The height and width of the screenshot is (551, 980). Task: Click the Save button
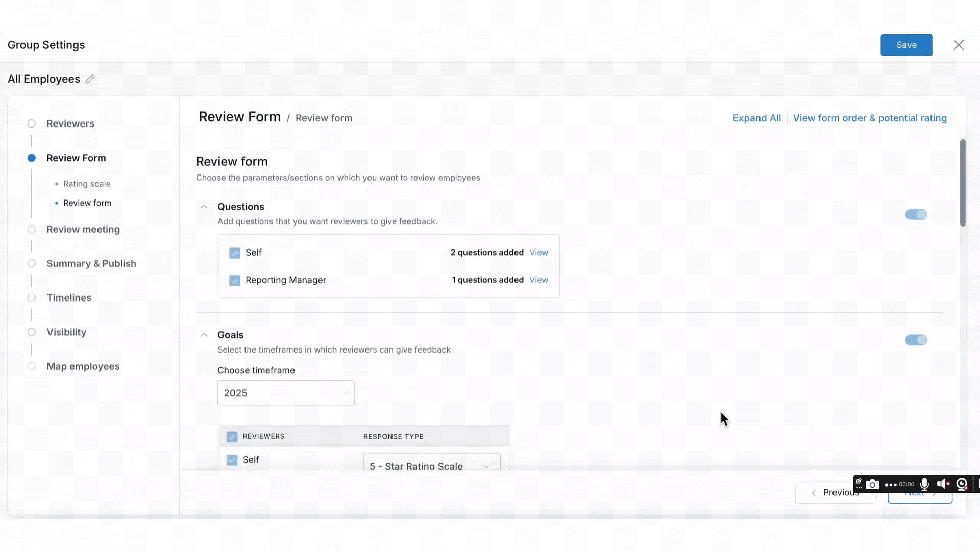click(x=906, y=45)
